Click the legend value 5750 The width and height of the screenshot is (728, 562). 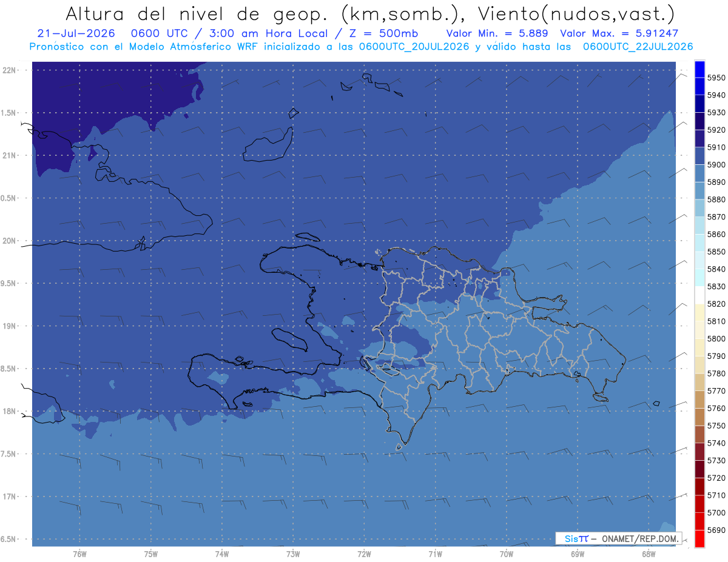[x=716, y=426]
